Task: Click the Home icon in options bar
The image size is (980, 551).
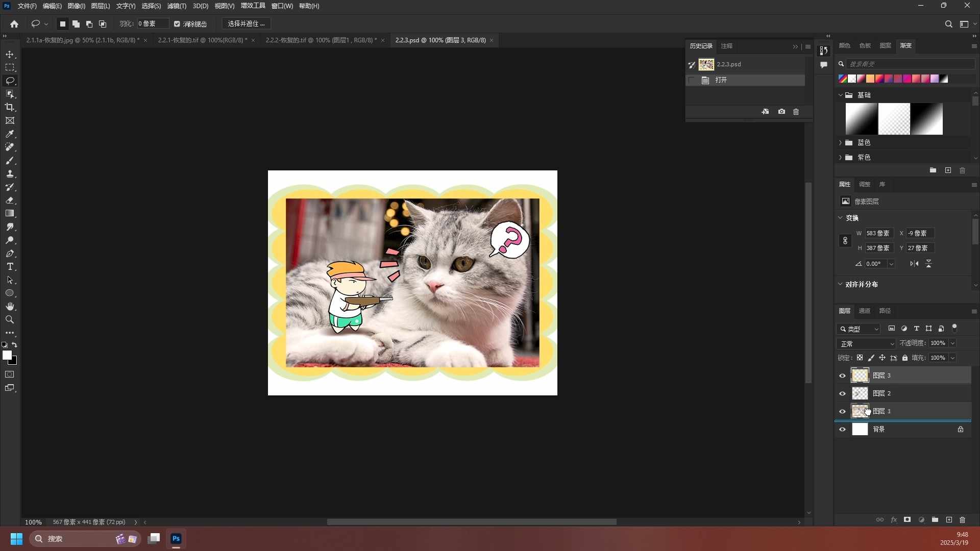Action: point(14,24)
